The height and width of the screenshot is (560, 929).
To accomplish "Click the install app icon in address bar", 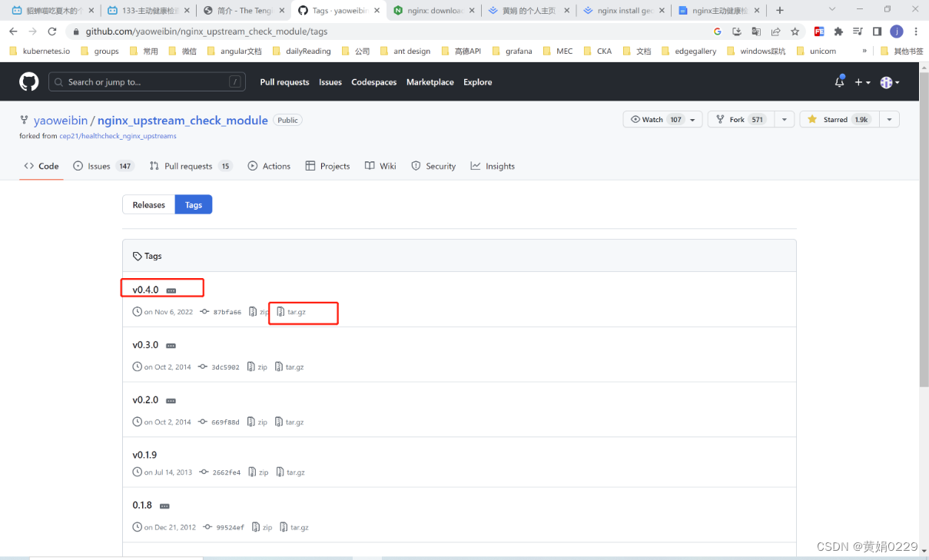I will [x=737, y=31].
